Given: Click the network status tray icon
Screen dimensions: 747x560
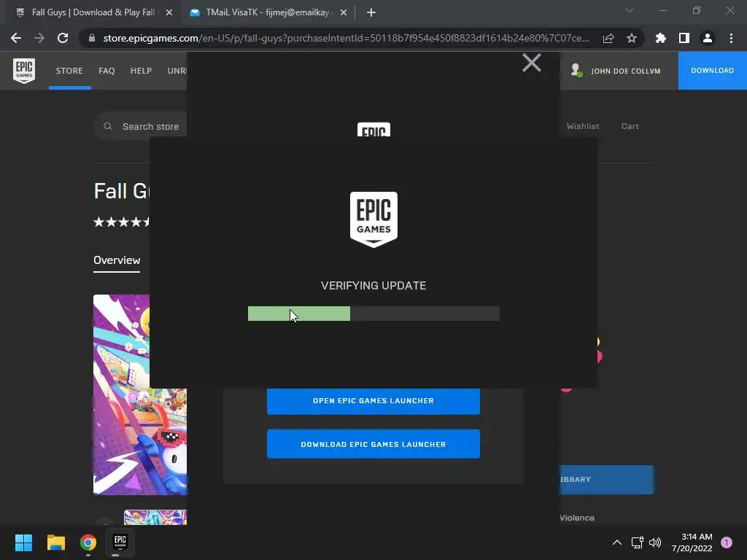Looking at the screenshot, I should [x=637, y=542].
